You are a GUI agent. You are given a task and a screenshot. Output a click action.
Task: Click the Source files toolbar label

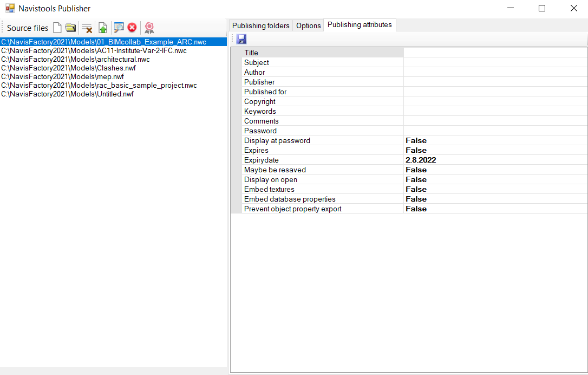pos(28,28)
